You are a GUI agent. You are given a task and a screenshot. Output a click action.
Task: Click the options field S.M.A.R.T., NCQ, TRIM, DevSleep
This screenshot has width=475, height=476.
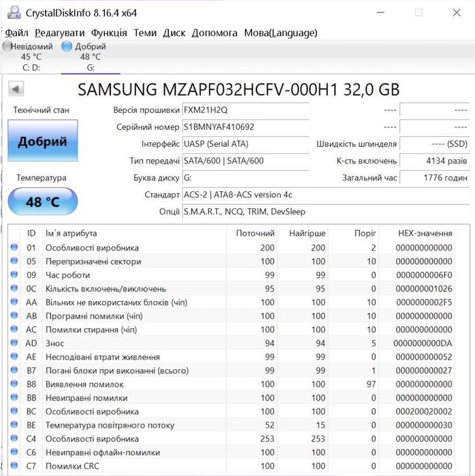pos(326,212)
